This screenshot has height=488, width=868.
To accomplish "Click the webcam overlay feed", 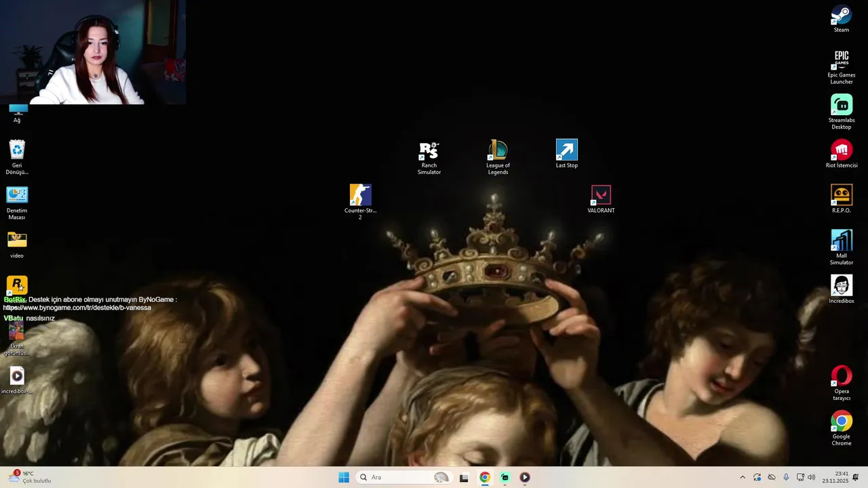I will click(93, 52).
